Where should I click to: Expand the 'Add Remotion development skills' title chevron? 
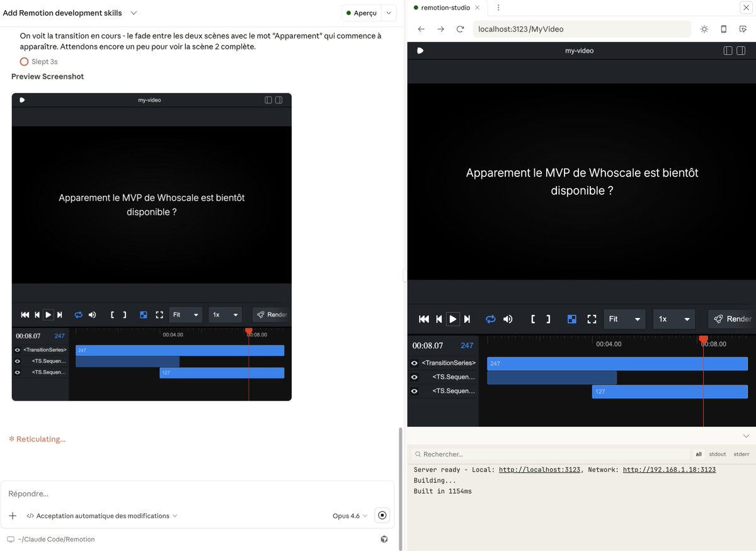[x=134, y=13]
